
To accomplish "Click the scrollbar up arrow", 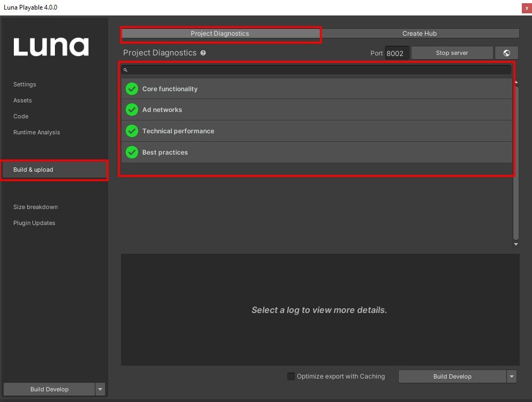I will (516, 83).
